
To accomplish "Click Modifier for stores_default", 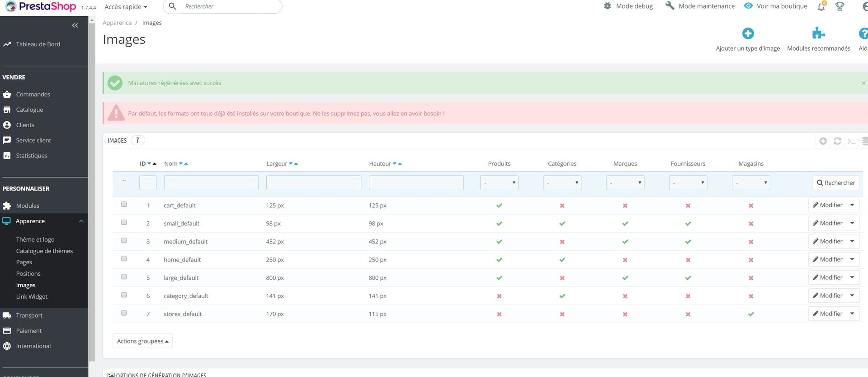I will [x=828, y=314].
